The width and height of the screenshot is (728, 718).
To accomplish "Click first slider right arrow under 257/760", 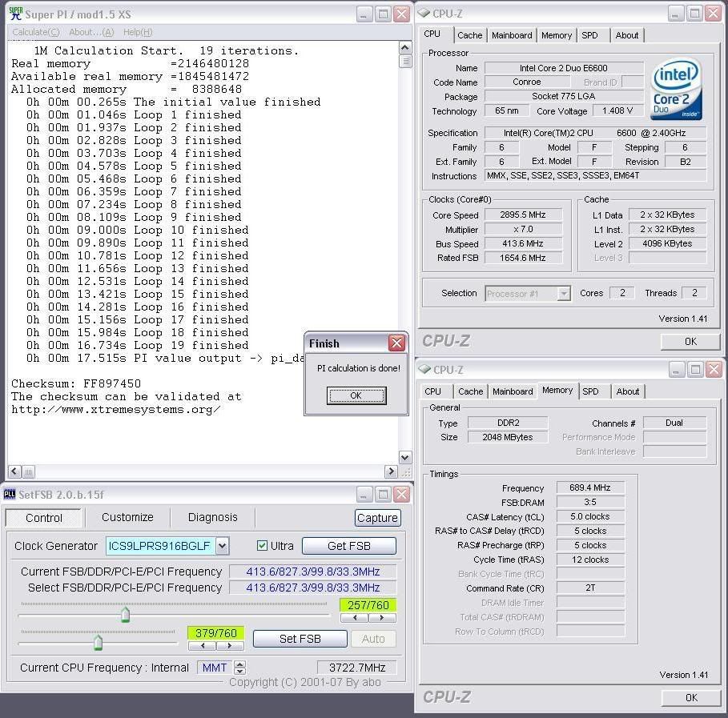I will pyautogui.click(x=382, y=618).
